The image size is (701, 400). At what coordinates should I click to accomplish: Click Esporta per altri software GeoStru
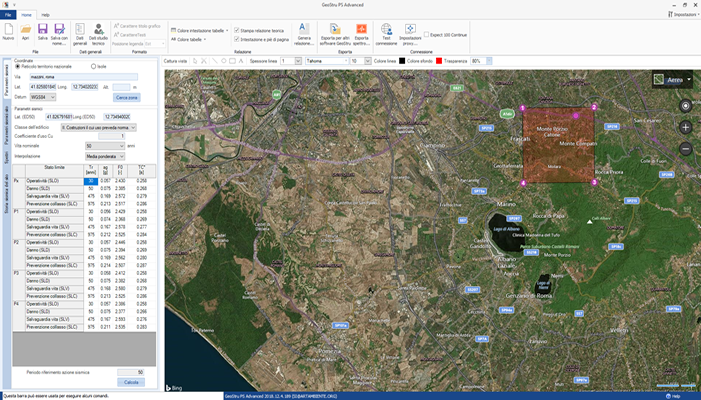[x=335, y=34]
